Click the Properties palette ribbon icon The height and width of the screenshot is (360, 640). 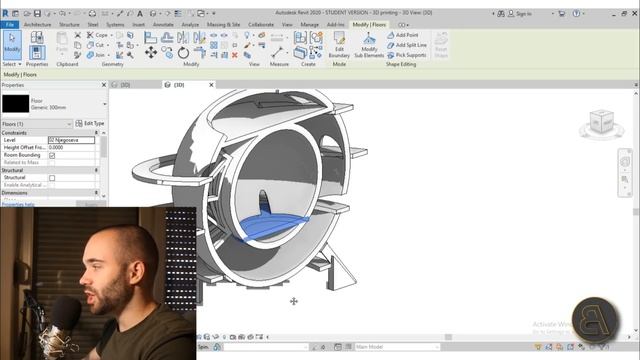point(37,53)
